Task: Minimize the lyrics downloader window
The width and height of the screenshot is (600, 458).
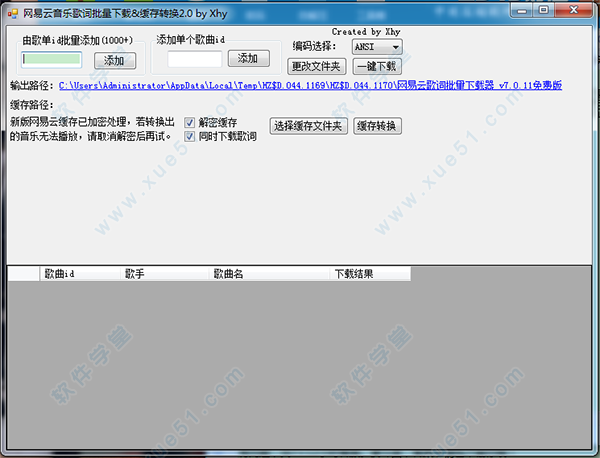Action: [522, 10]
